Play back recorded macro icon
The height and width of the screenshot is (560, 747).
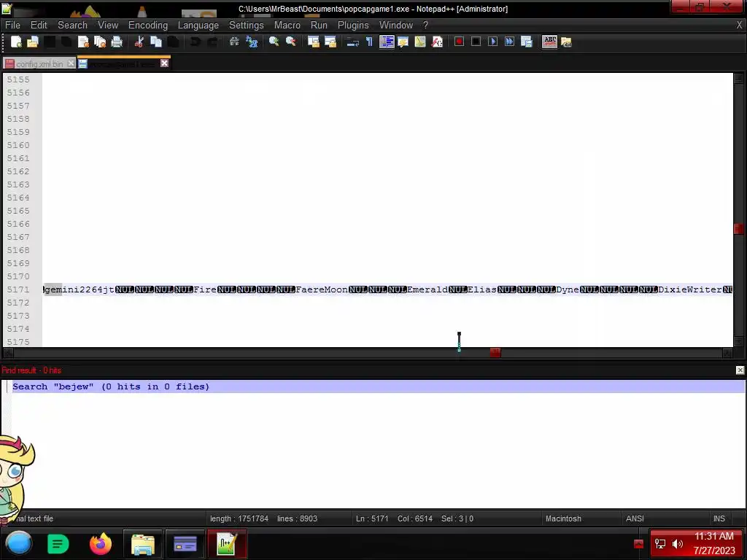tap(492, 42)
